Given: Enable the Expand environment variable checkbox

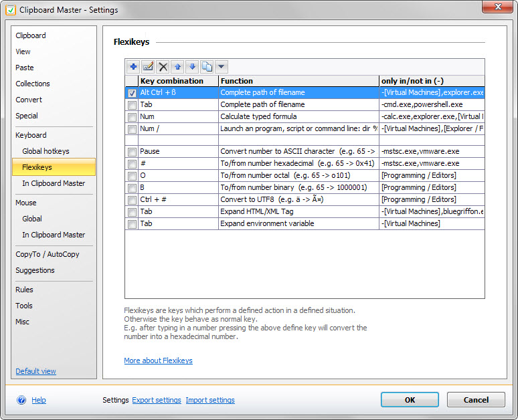Looking at the screenshot, I should pyautogui.click(x=132, y=224).
